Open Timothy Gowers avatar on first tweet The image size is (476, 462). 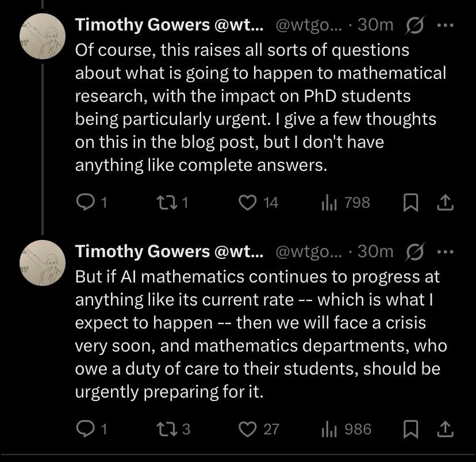(43, 36)
